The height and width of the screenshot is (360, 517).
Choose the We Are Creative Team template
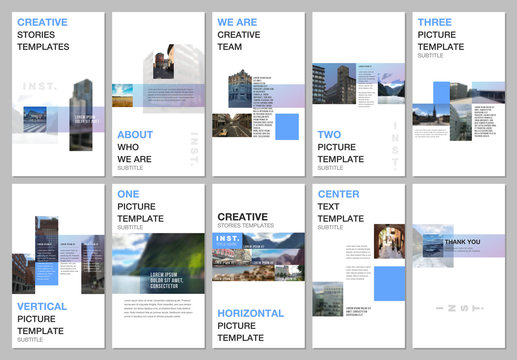coord(258,94)
